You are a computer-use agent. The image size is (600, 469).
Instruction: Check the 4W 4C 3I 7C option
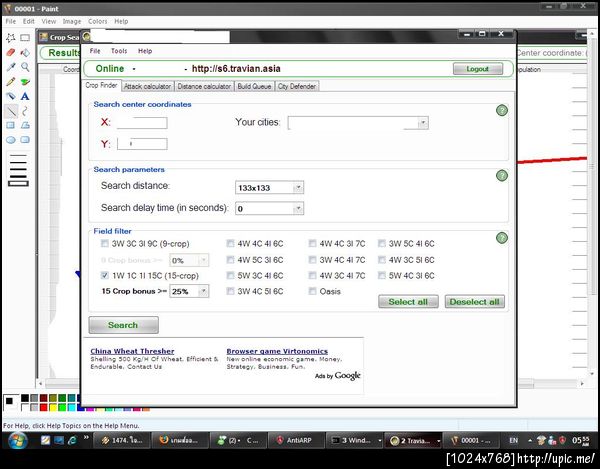(x=312, y=243)
